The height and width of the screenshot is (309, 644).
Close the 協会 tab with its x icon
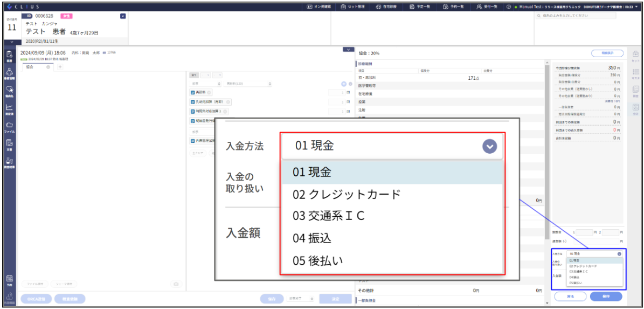coord(49,67)
